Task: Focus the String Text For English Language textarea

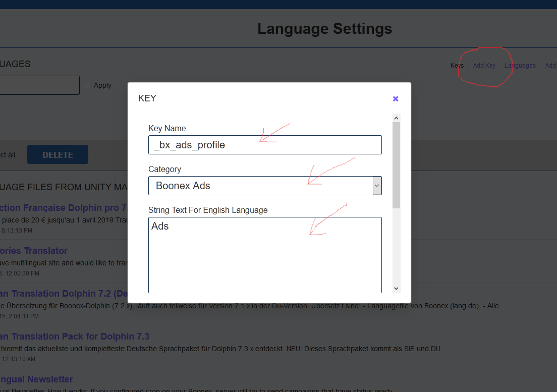Action: pos(265,255)
